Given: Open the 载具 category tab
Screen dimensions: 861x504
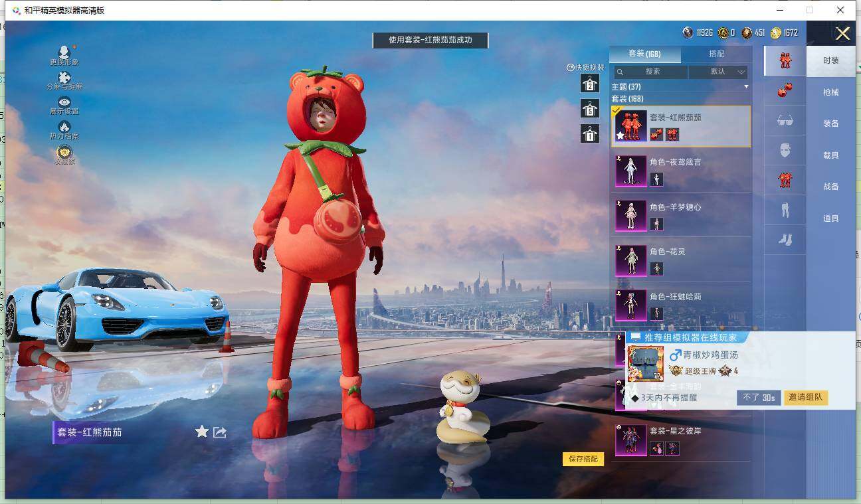Looking at the screenshot, I should (831, 155).
